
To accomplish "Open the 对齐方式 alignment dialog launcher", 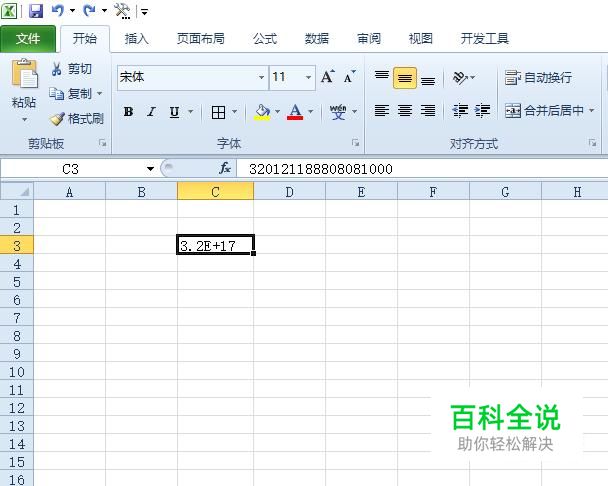I will click(592, 143).
